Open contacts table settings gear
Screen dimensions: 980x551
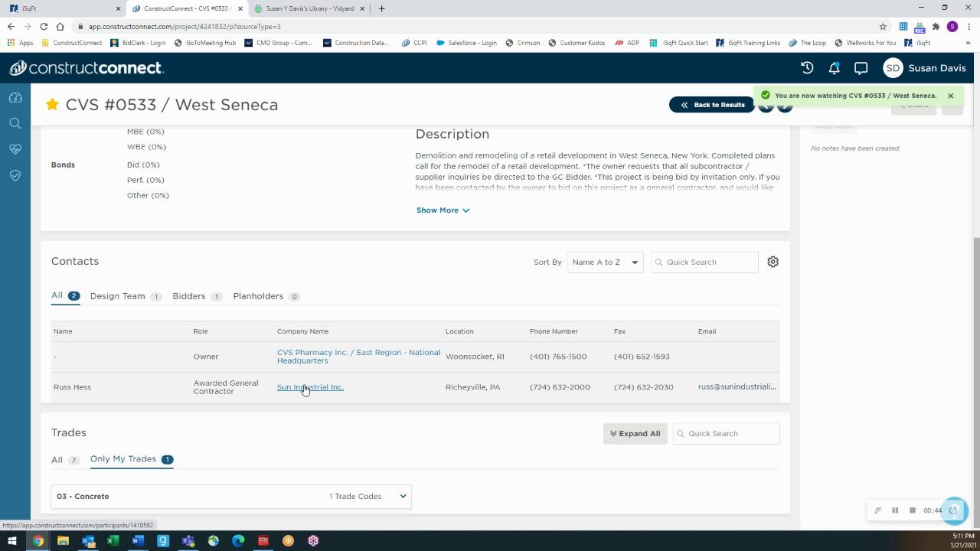[x=773, y=262]
